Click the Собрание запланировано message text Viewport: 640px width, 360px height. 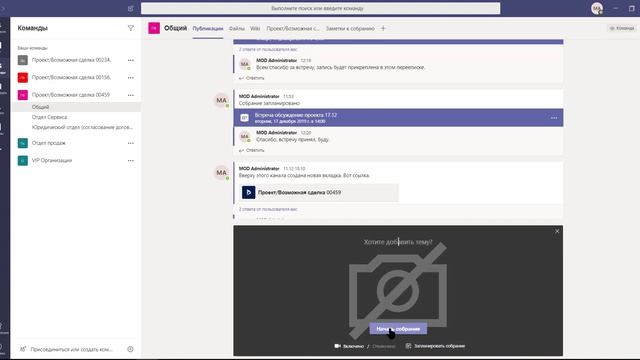[269, 103]
